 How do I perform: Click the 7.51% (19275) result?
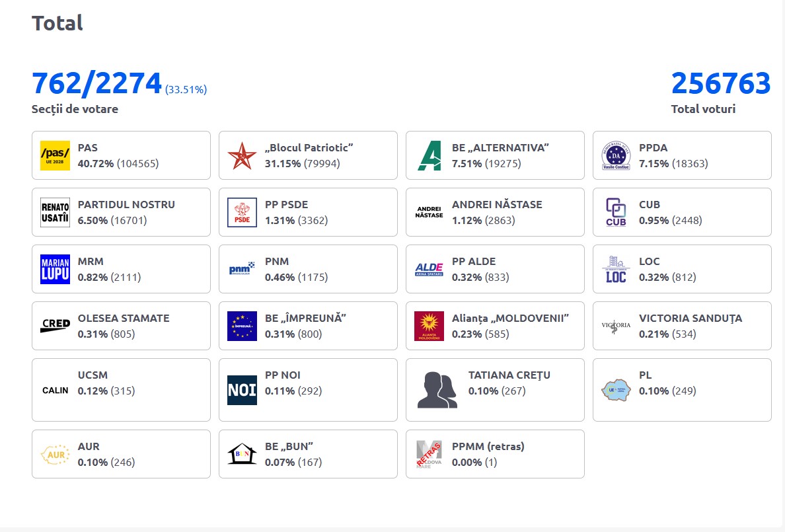tap(486, 164)
